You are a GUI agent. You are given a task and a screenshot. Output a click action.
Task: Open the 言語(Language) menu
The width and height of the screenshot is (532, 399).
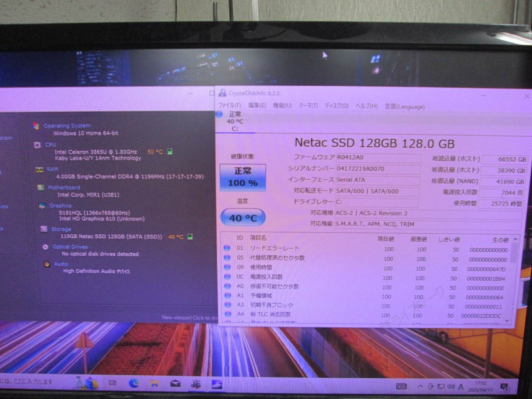[x=405, y=107]
